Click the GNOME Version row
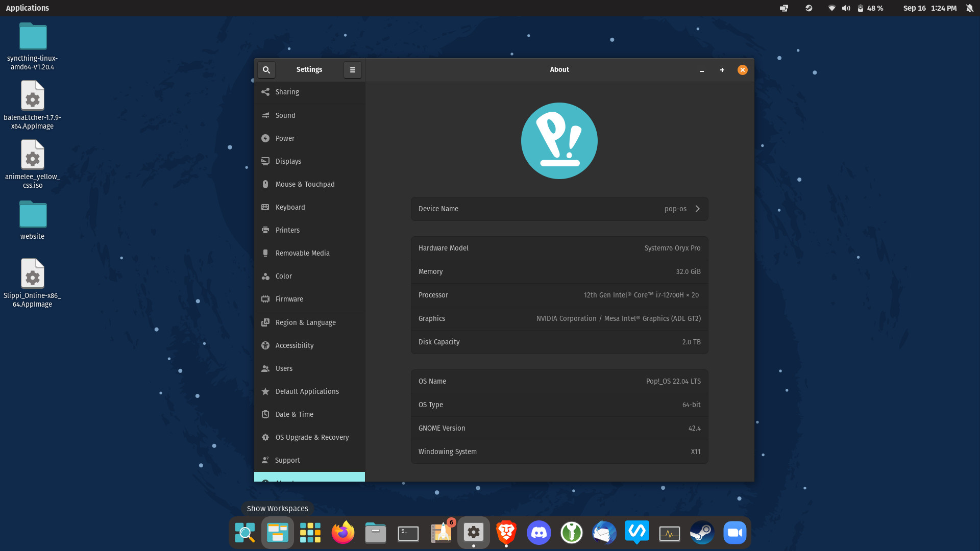 (x=559, y=428)
